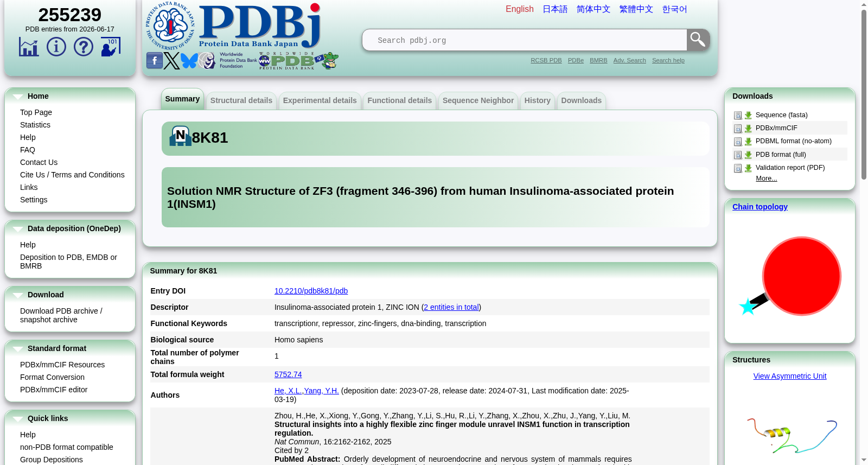Focus the Search pdbj.org input field
868x465 pixels.
[x=525, y=40]
